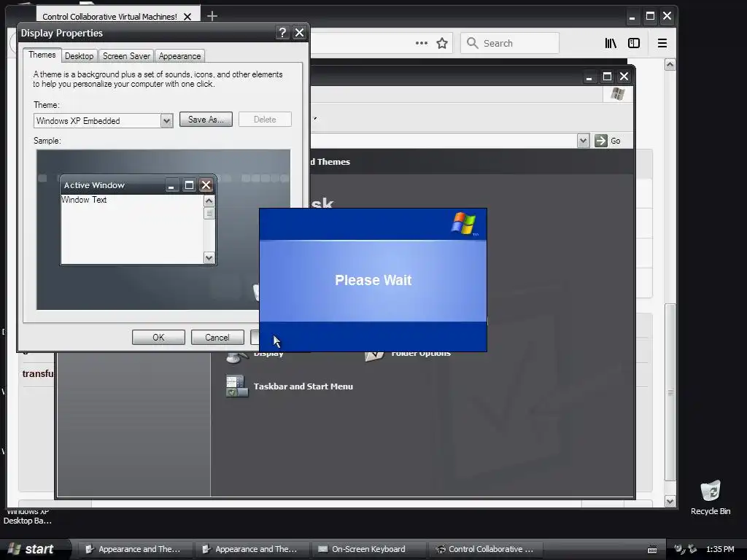This screenshot has height=560, width=747.
Task: Open Taskbar and Start Menu control panel item
Action: click(x=303, y=386)
